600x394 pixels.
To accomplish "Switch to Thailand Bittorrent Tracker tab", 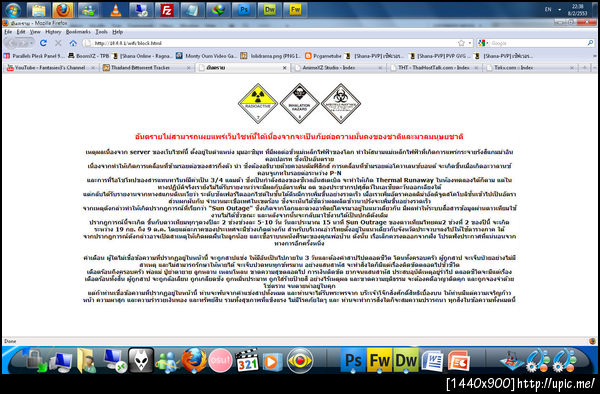I will point(146,68).
